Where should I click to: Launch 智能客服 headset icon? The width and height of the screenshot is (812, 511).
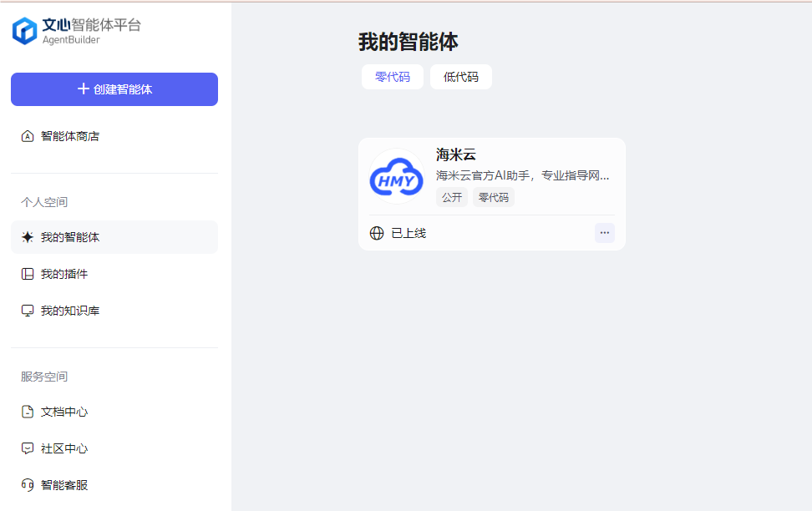(28, 485)
